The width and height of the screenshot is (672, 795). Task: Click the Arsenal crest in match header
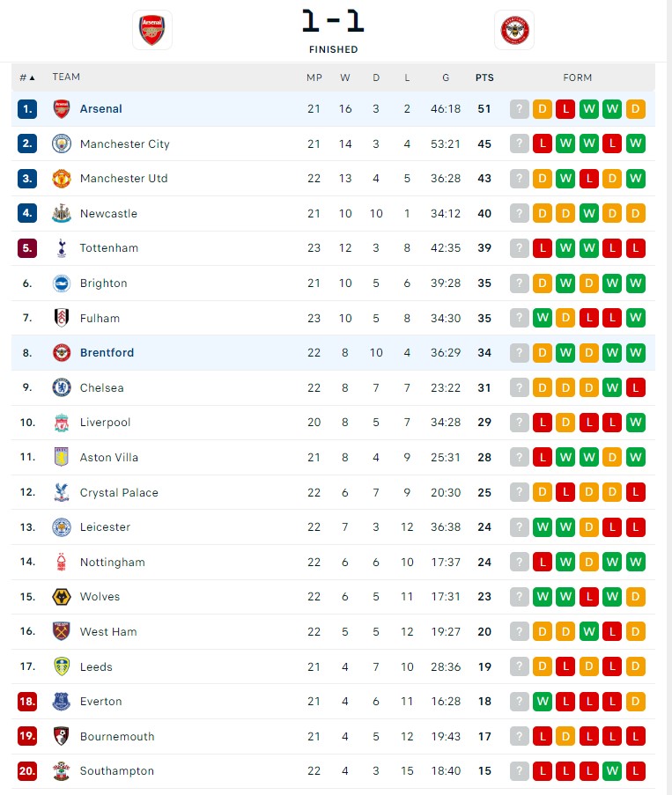point(151,30)
